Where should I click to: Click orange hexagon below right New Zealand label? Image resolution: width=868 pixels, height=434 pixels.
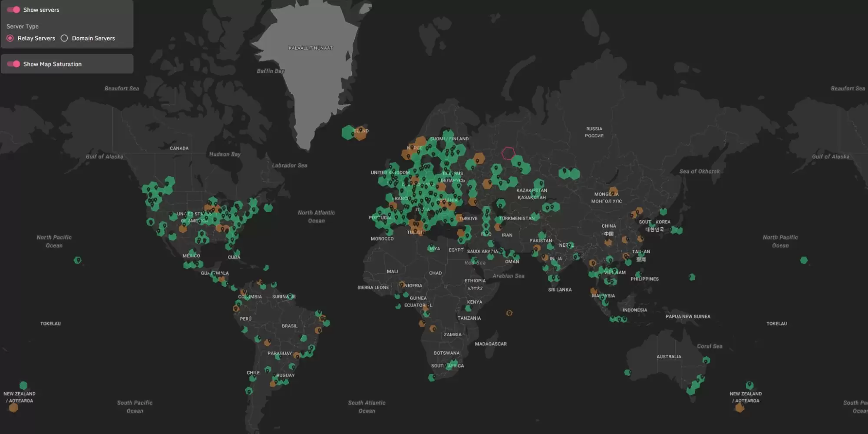(740, 408)
